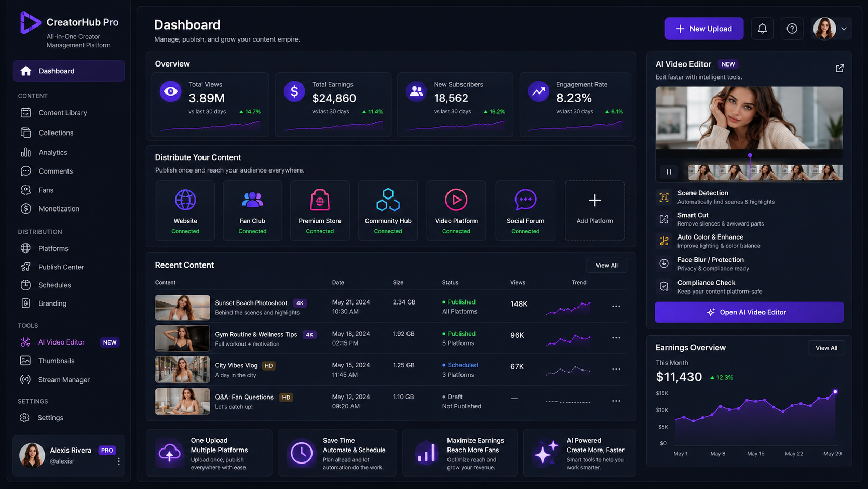Click the Total Views eye icon
868x489 pixels.
[170, 91]
